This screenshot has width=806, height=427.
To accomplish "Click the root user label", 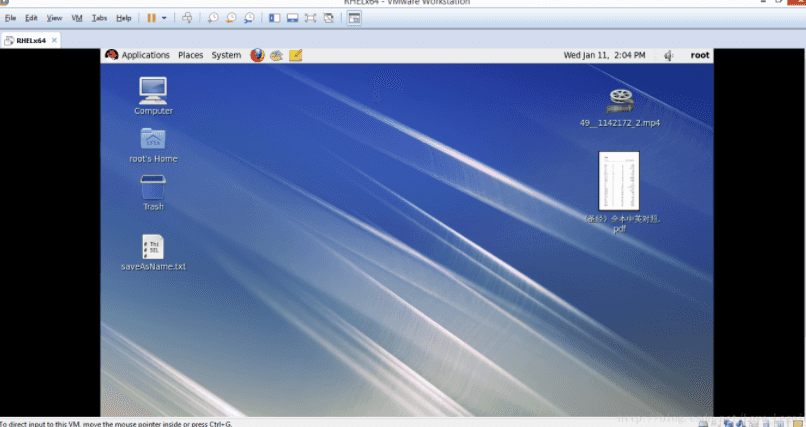I will pos(700,55).
